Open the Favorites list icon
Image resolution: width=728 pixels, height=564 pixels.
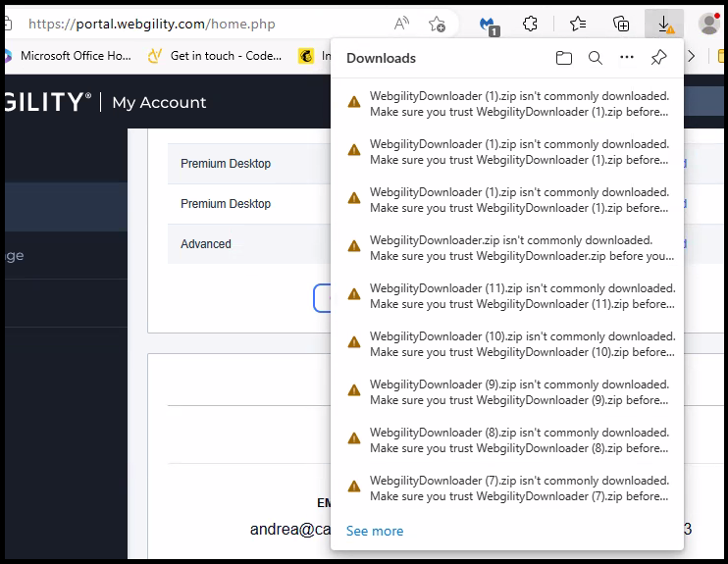(578, 24)
